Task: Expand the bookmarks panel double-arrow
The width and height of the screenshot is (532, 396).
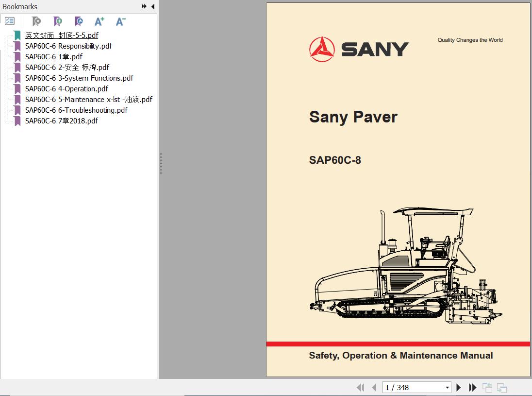Action: point(144,6)
